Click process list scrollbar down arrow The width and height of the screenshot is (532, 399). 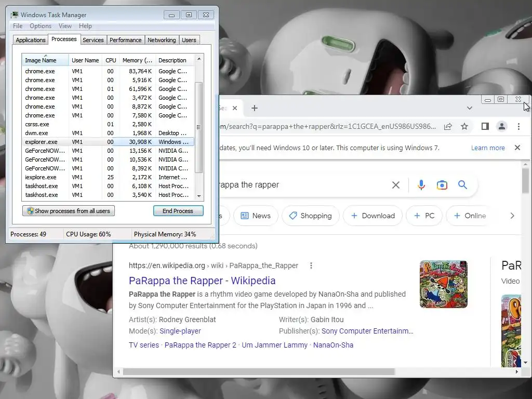click(x=199, y=196)
